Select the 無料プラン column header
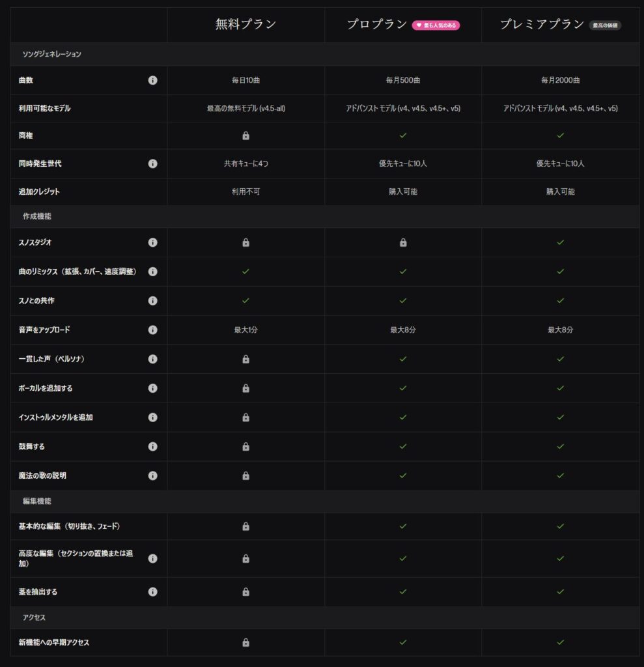This screenshot has width=644, height=667. pyautogui.click(x=245, y=25)
